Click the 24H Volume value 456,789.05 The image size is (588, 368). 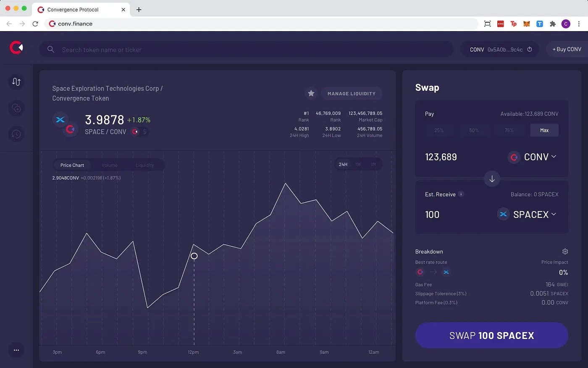click(x=370, y=129)
